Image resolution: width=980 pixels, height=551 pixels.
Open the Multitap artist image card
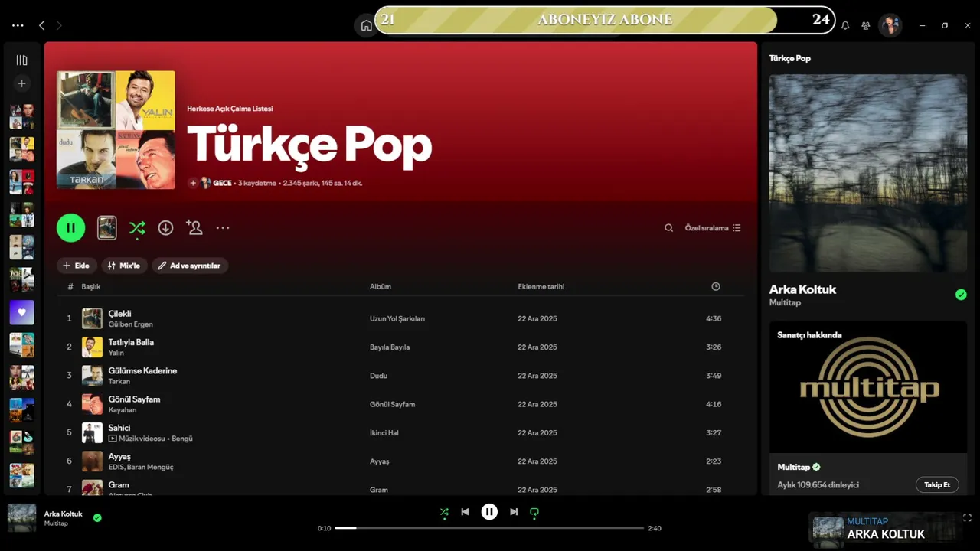(x=868, y=386)
